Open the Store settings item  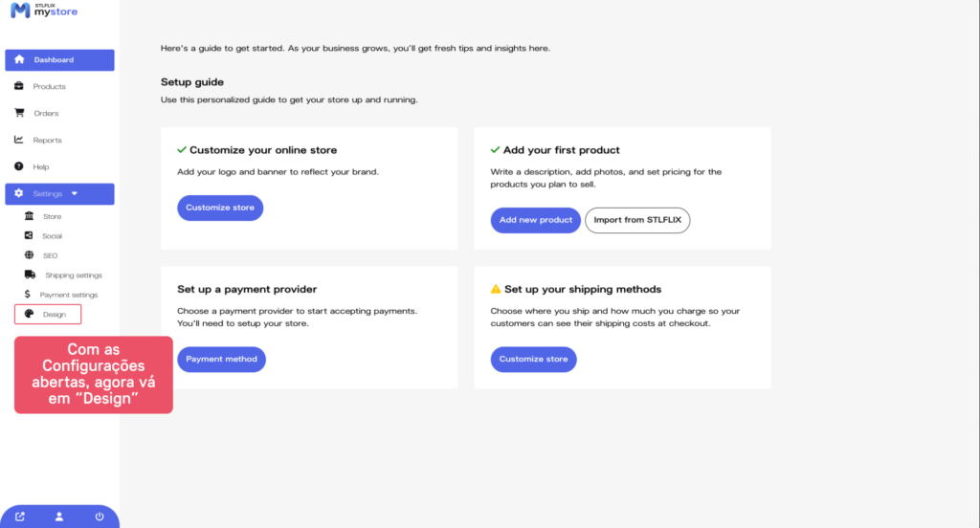click(51, 216)
